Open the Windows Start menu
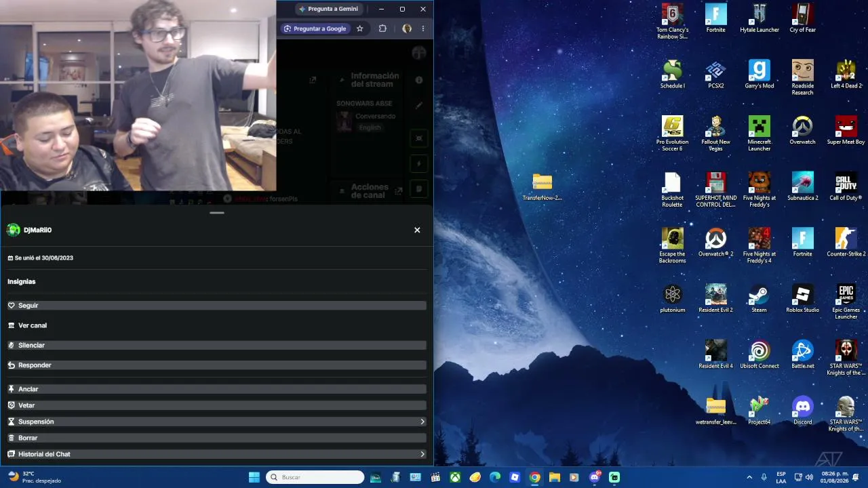The width and height of the screenshot is (868, 488). [x=254, y=477]
